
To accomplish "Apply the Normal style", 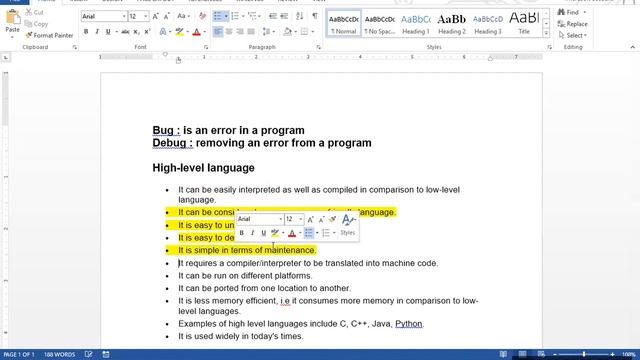I will coord(344,24).
